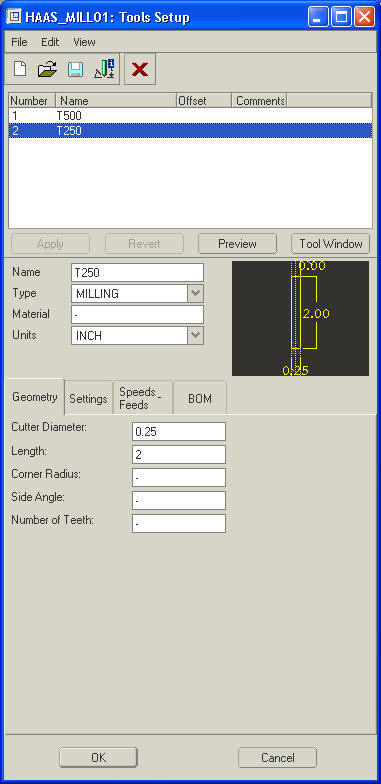The width and height of the screenshot is (381, 784).
Task: Switch to the Speeds Feeds tab
Action: coord(142,398)
